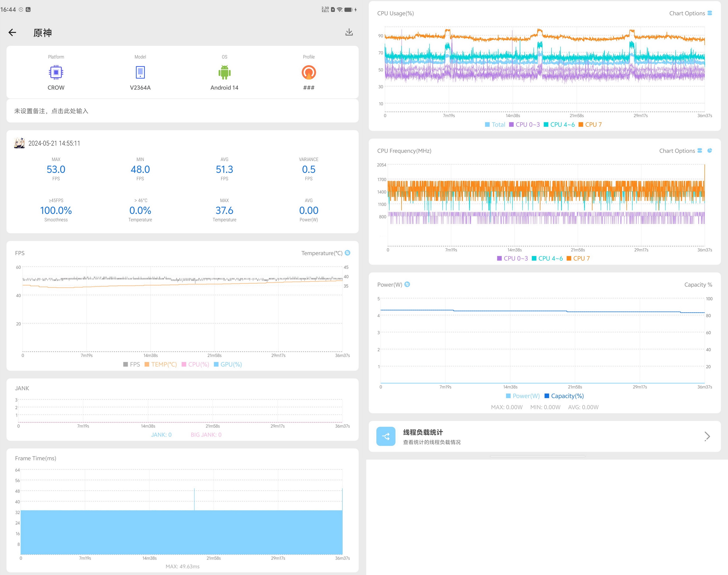Click the 0.00 AVG Power(W) value
728x575 pixels.
click(308, 210)
